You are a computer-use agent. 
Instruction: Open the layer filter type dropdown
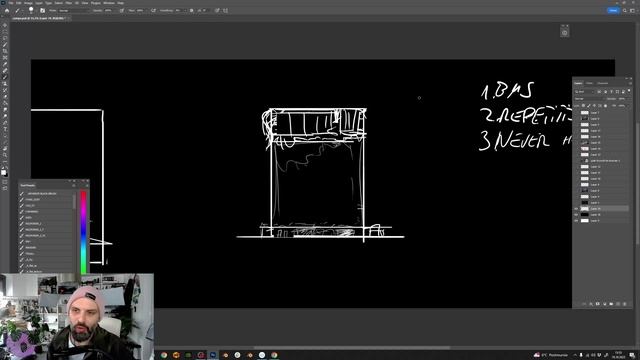click(584, 91)
